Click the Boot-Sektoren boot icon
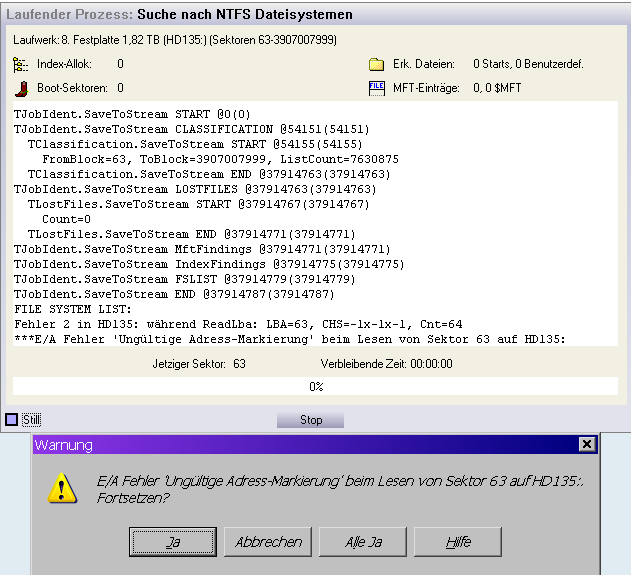 (22, 89)
